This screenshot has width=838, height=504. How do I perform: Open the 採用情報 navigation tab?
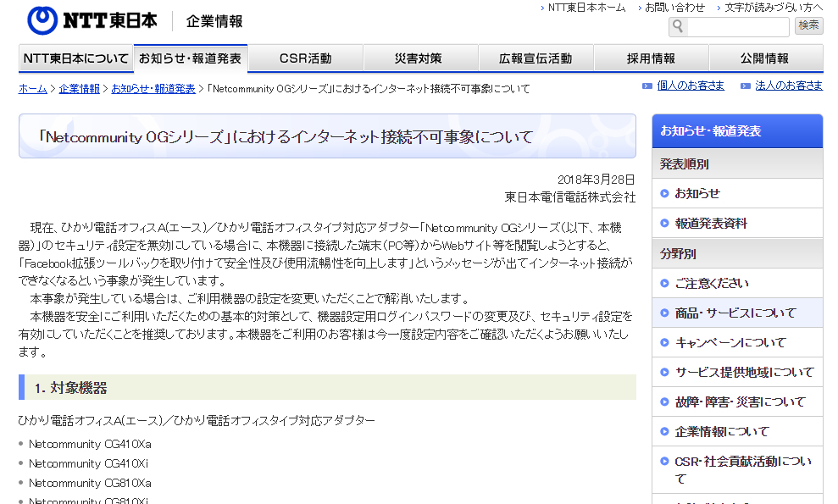coord(651,58)
